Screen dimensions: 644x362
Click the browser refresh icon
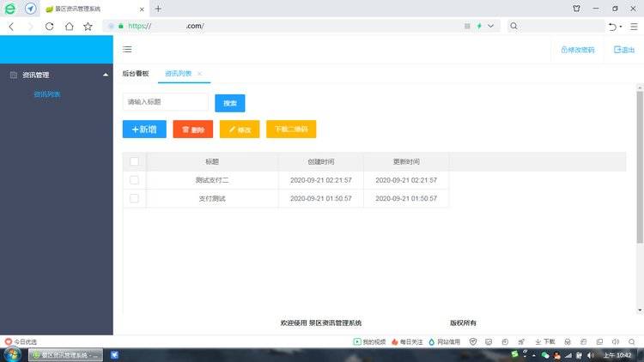(x=50, y=27)
